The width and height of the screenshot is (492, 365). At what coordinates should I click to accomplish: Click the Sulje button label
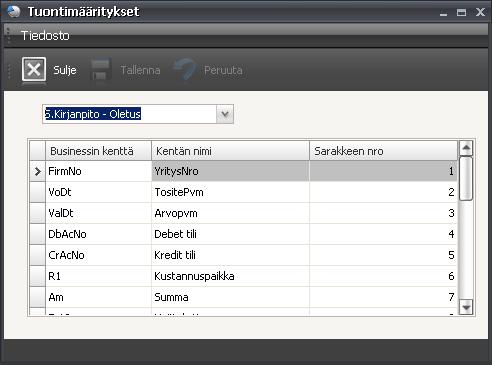click(x=65, y=70)
